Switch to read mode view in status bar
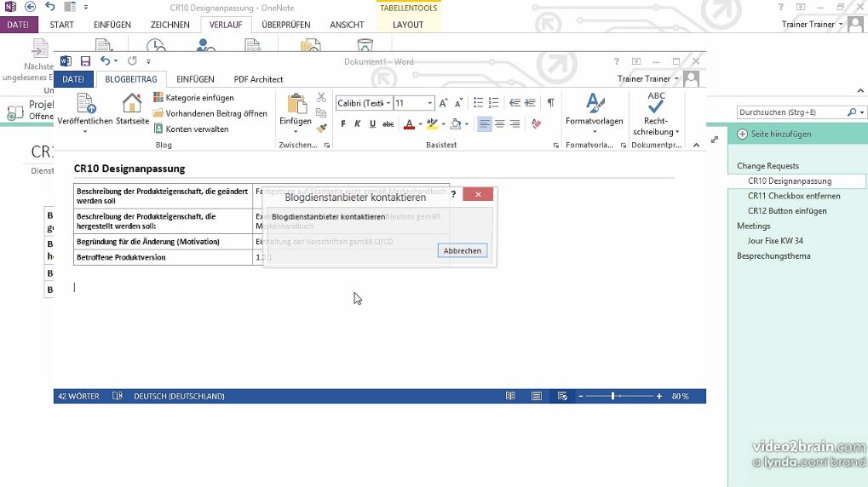Image resolution: width=868 pixels, height=487 pixels. 510,396
